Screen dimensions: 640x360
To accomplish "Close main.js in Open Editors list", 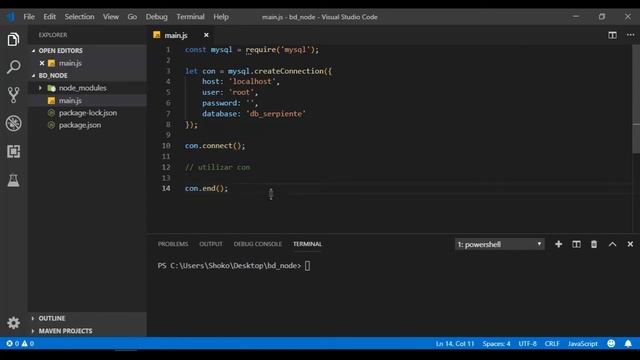I will [x=42, y=63].
